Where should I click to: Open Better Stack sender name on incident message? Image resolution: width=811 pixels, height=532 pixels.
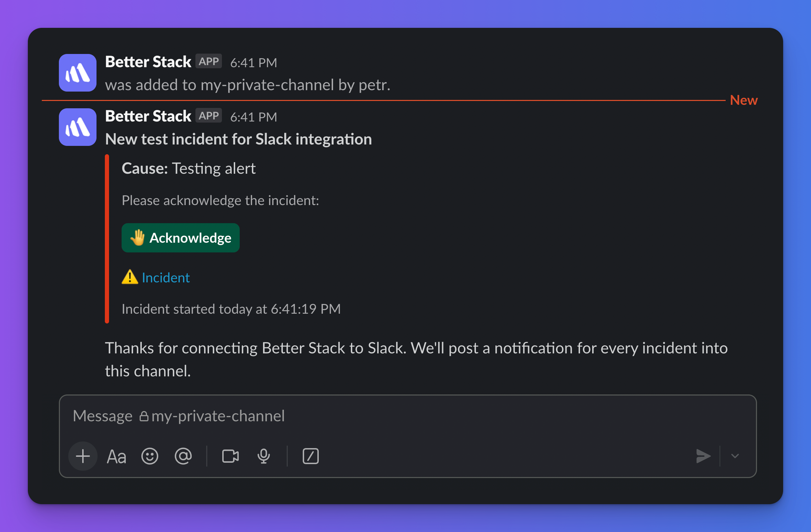click(148, 116)
